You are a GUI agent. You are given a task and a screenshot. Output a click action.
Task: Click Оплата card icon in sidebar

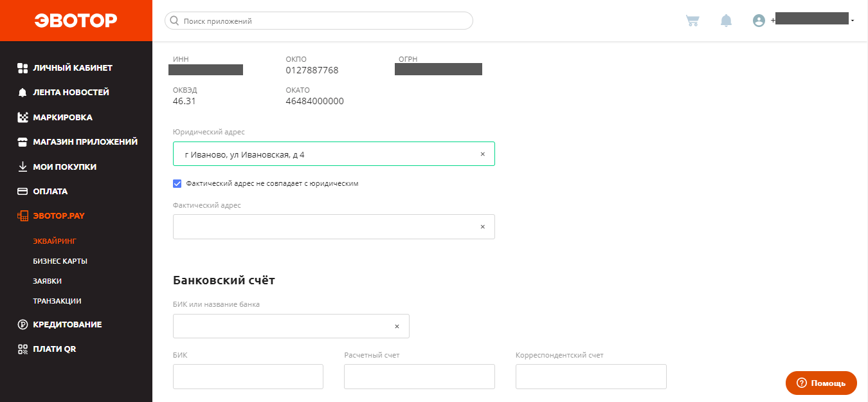coord(23,191)
